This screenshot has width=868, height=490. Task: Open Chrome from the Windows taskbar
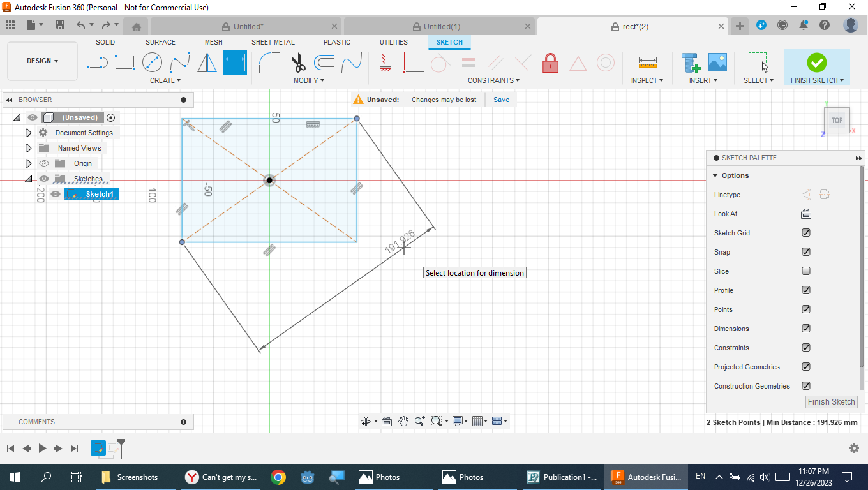[278, 477]
